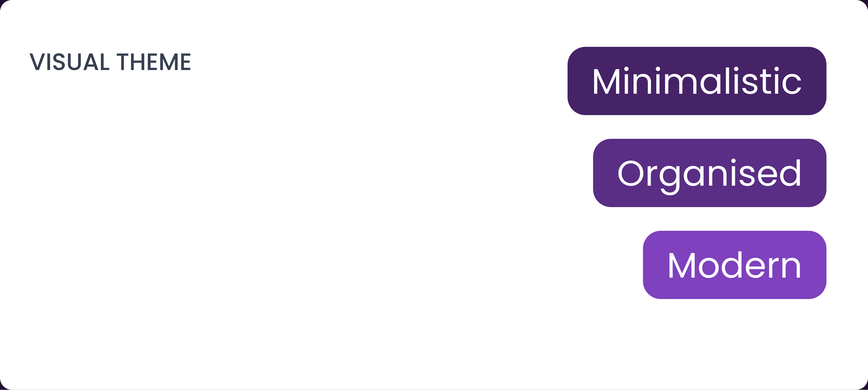Click the letter O of Organised

[631, 173]
